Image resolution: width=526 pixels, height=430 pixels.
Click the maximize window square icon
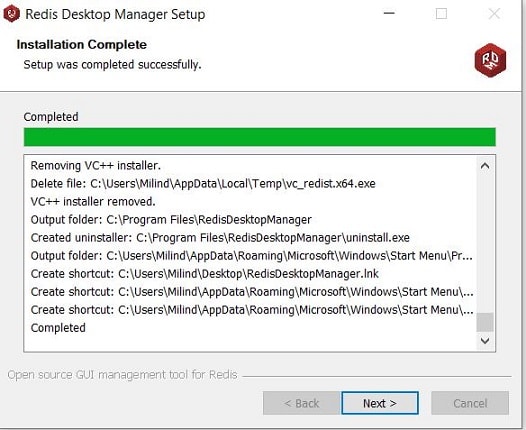point(441,14)
